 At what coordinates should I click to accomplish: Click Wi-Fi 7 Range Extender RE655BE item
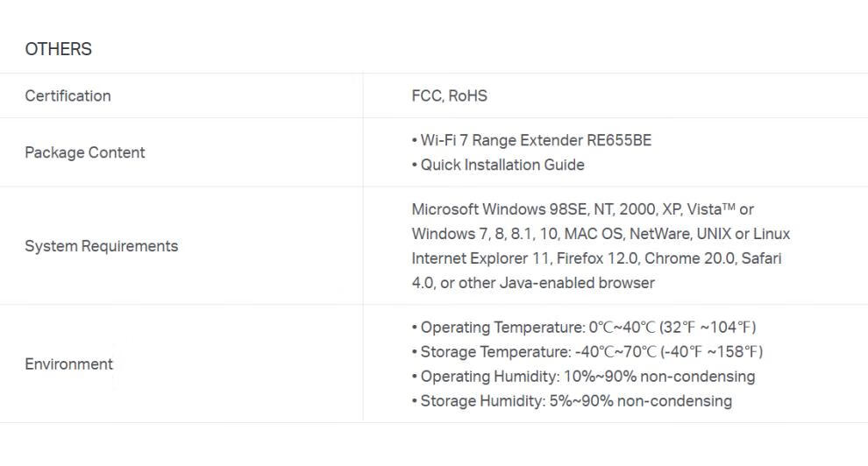(536, 140)
